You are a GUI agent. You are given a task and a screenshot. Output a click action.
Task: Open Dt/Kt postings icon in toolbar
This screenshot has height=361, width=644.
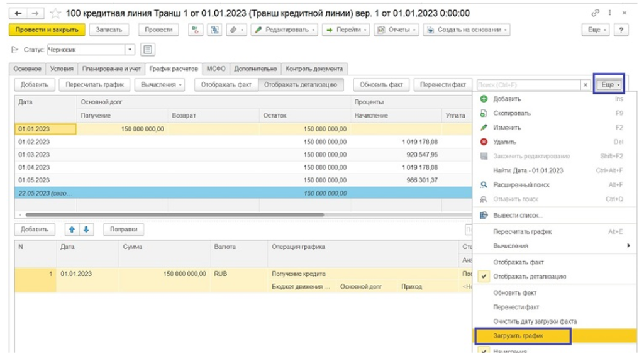196,30
